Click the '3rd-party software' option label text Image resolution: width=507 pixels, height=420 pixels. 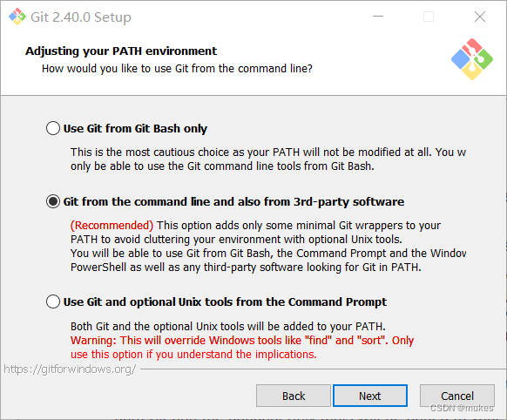pyautogui.click(x=233, y=202)
